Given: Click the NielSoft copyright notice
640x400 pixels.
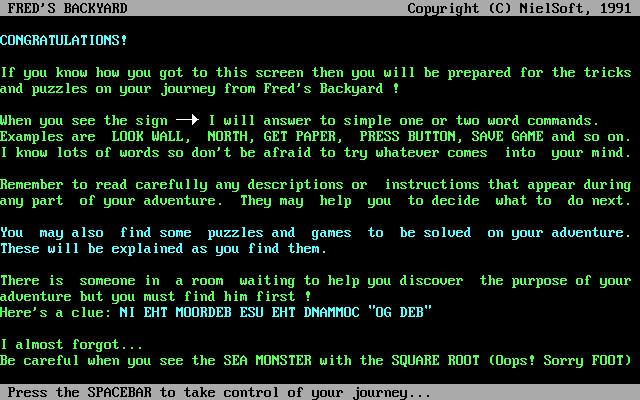Looking at the screenshot, I should coord(519,8).
